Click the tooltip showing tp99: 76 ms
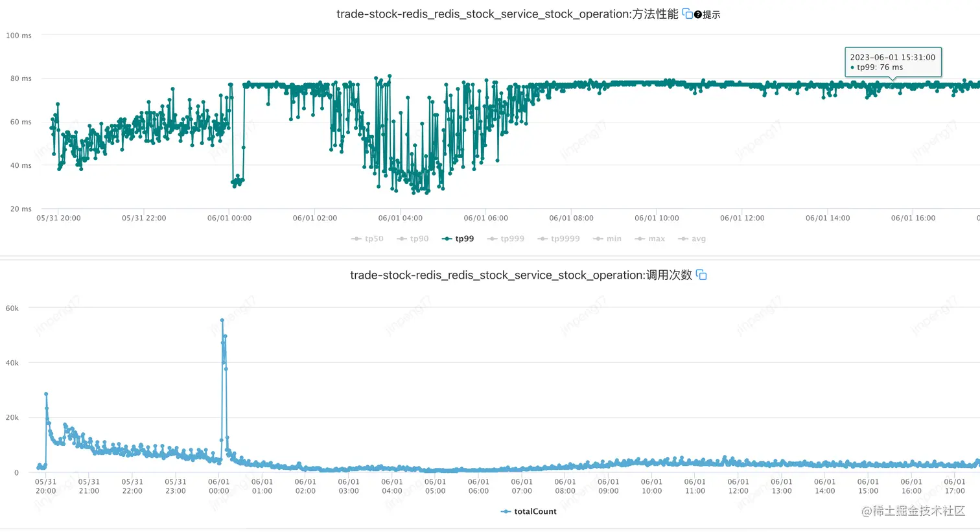Image resolution: width=980 pixels, height=532 pixels. click(893, 62)
